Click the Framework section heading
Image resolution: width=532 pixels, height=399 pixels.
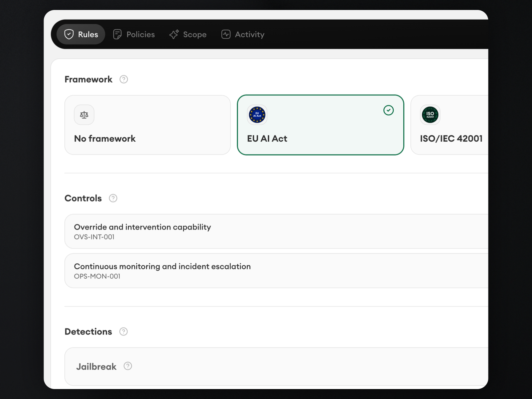(88, 79)
